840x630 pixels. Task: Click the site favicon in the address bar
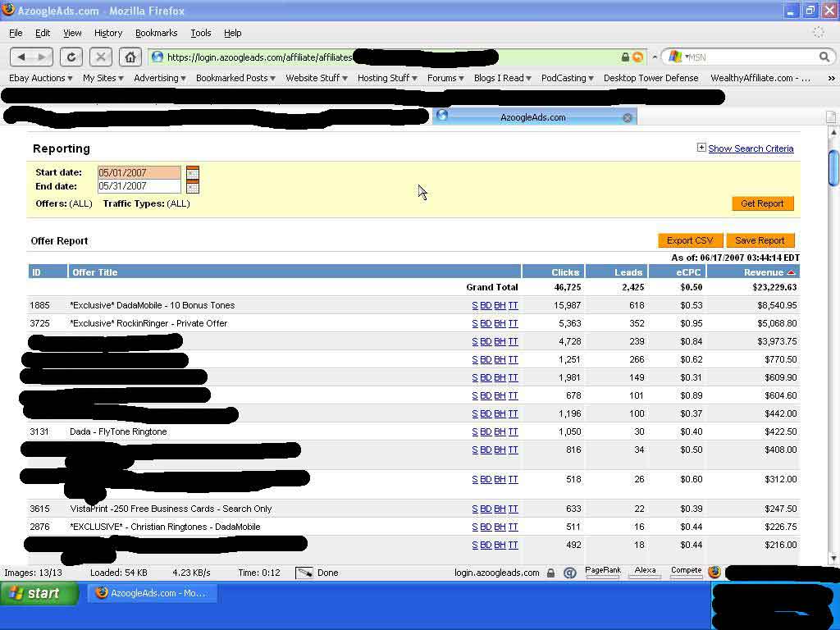click(157, 57)
